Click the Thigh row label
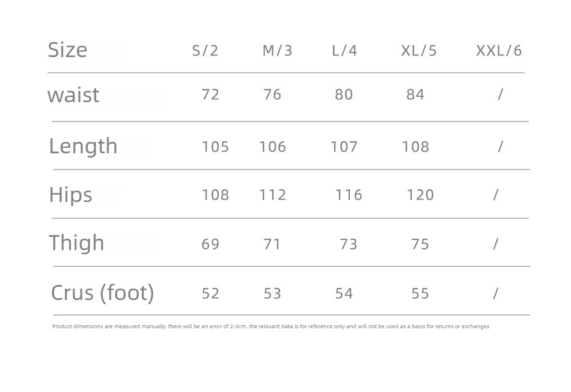The width and height of the screenshot is (571, 392). [77, 243]
